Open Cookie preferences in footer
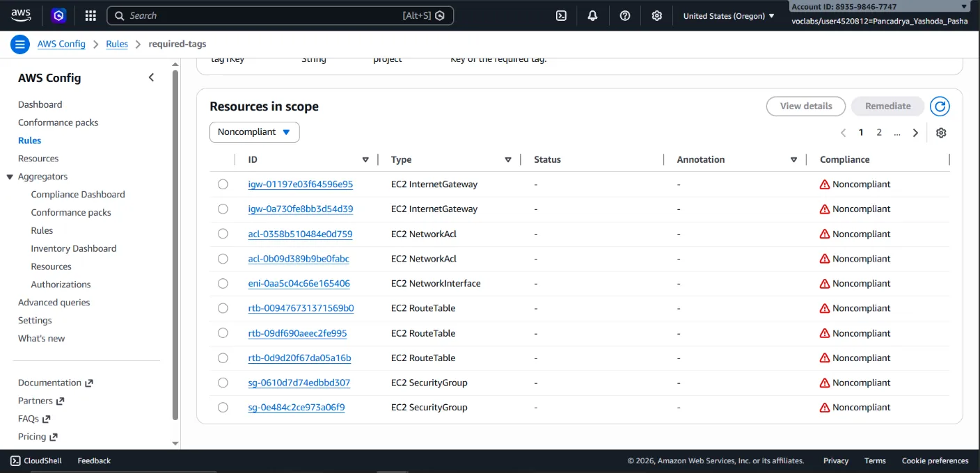The image size is (980, 473). tap(935, 460)
